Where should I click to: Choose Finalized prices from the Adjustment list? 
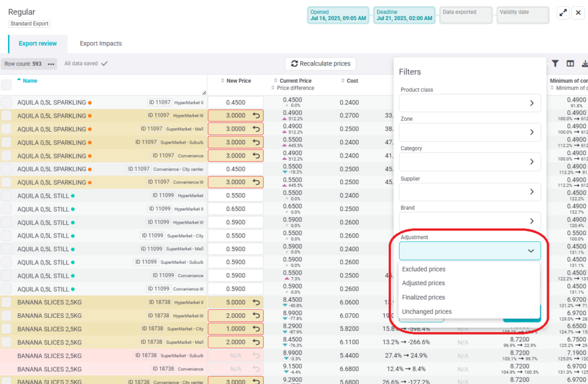point(423,297)
